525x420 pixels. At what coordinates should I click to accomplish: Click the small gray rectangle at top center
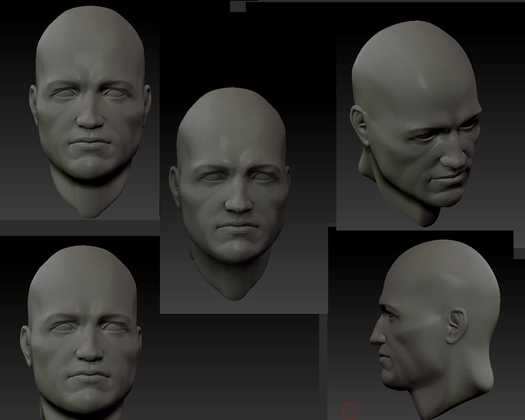(x=237, y=6)
